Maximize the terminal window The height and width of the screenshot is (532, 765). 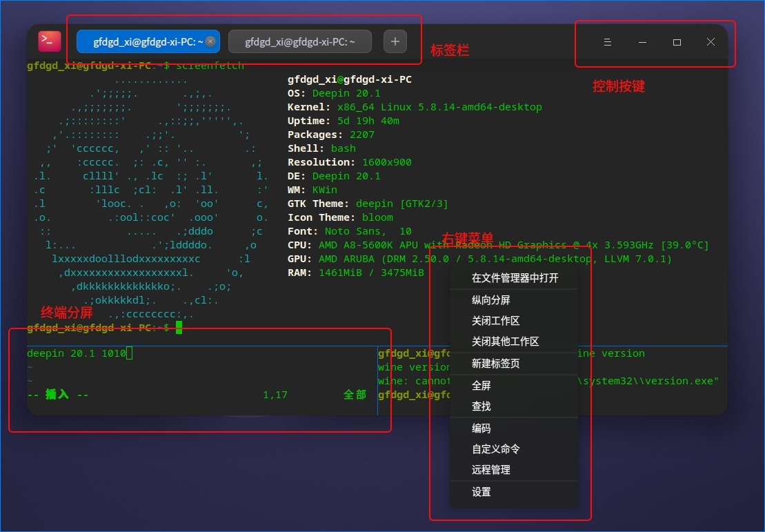tap(677, 43)
